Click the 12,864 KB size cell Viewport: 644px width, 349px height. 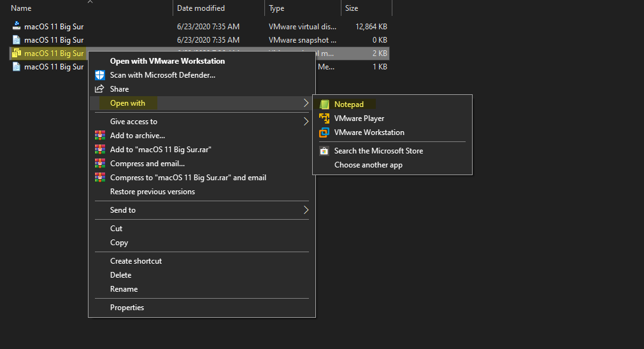point(371,26)
